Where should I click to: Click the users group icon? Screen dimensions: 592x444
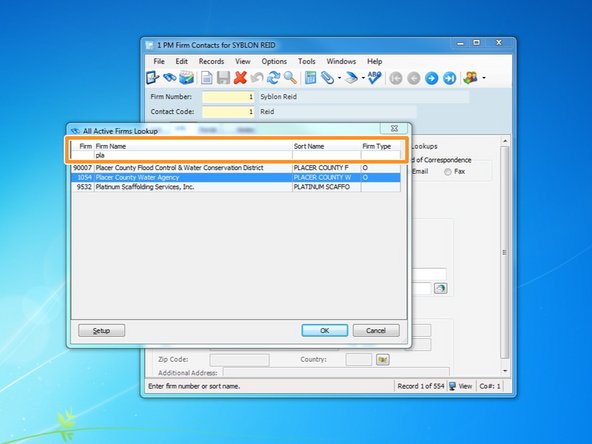[x=470, y=78]
